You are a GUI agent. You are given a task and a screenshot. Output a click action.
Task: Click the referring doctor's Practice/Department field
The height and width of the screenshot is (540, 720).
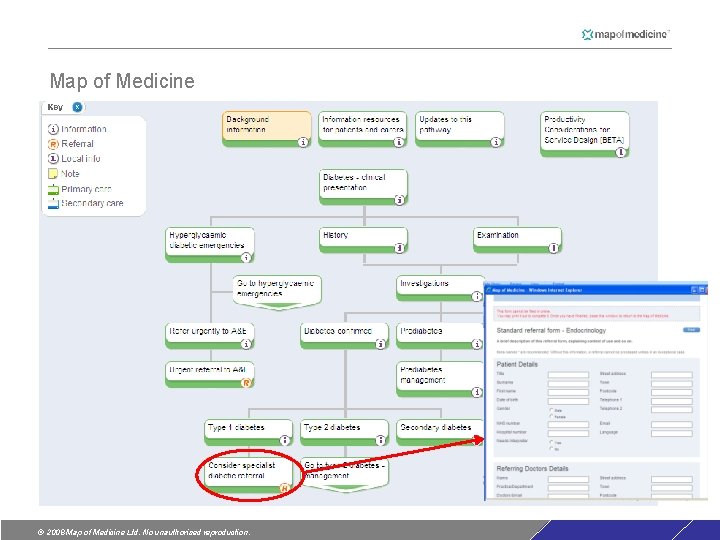[x=568, y=488]
